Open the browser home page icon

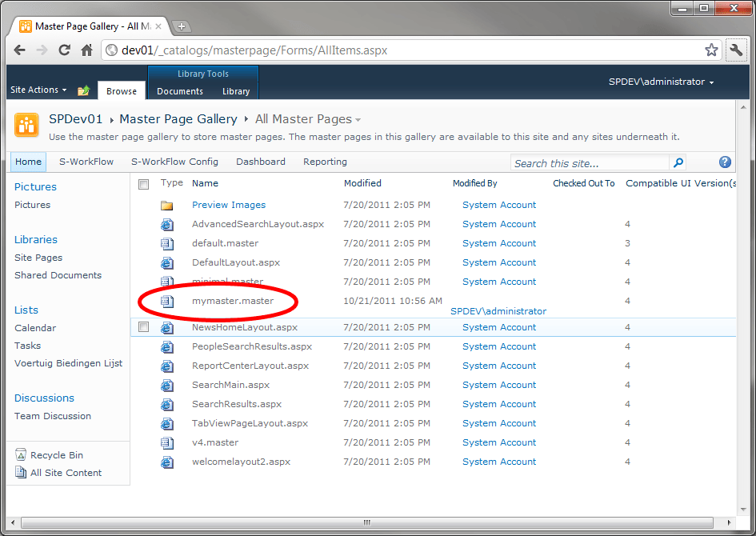(86, 50)
